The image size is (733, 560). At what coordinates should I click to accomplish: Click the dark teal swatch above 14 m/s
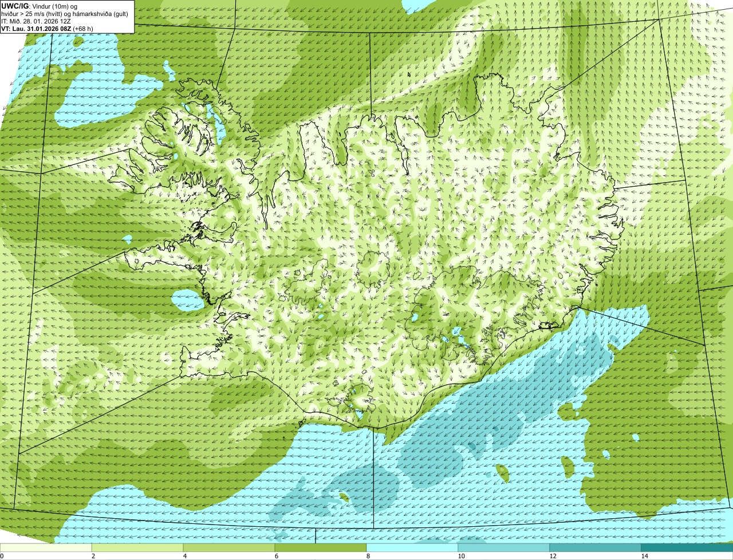point(687,547)
